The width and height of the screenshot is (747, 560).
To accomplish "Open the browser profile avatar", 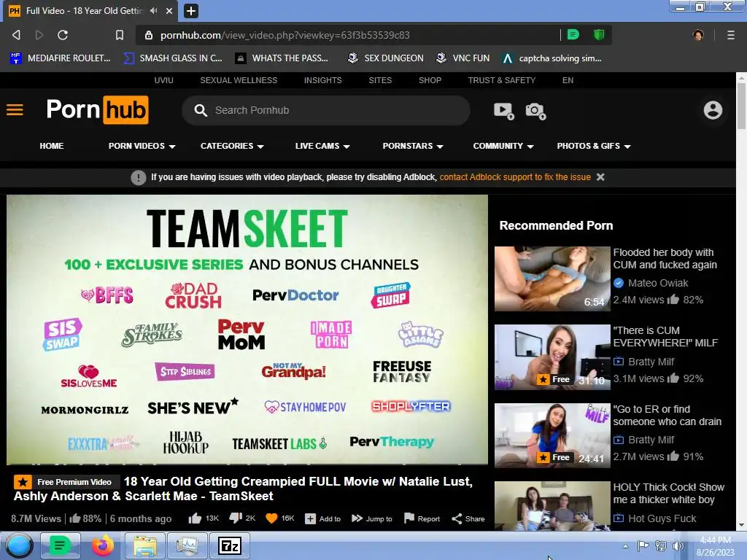I will (698, 35).
